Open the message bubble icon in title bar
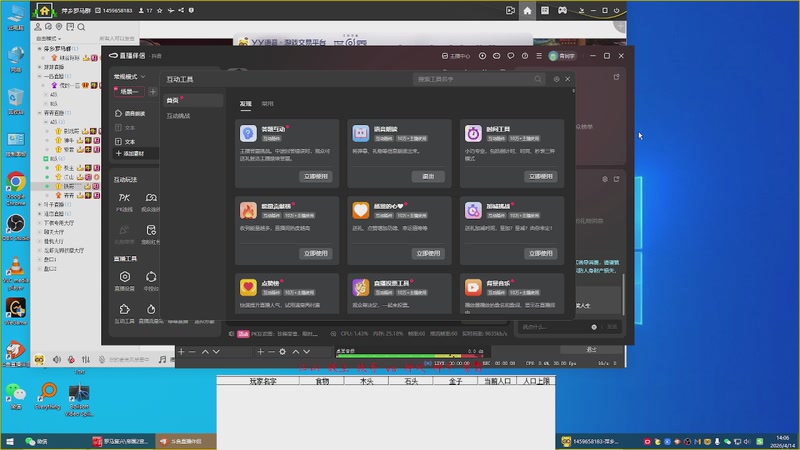Screen dimensions: 800x450 pos(510,56)
